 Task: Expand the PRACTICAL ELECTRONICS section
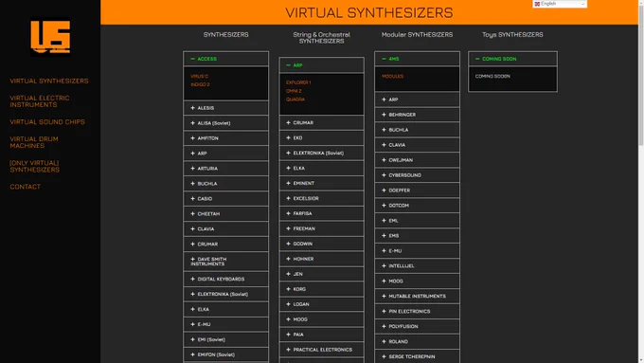[x=322, y=350]
